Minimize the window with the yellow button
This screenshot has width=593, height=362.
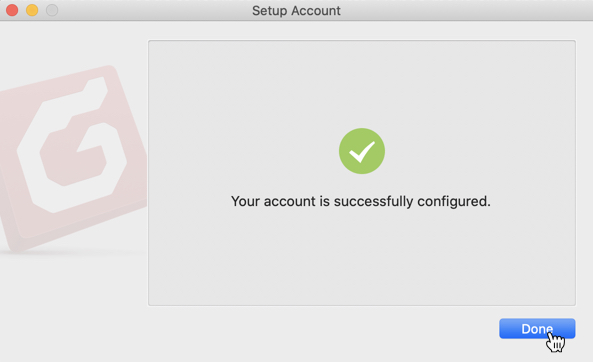tap(32, 10)
